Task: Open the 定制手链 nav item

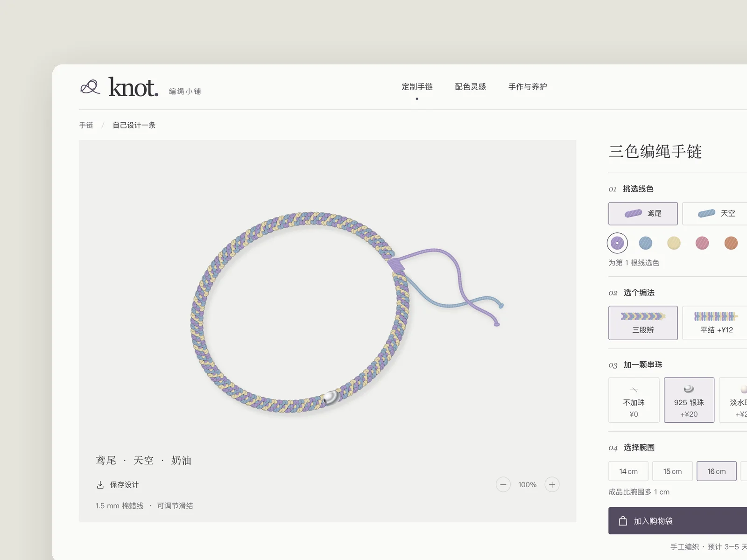Action: pyautogui.click(x=417, y=87)
